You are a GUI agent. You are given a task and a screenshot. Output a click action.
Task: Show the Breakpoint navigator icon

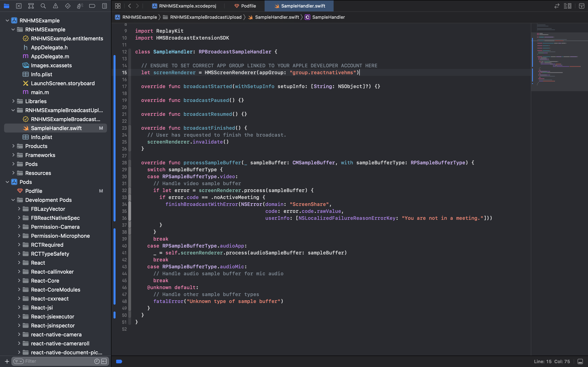pos(92,6)
